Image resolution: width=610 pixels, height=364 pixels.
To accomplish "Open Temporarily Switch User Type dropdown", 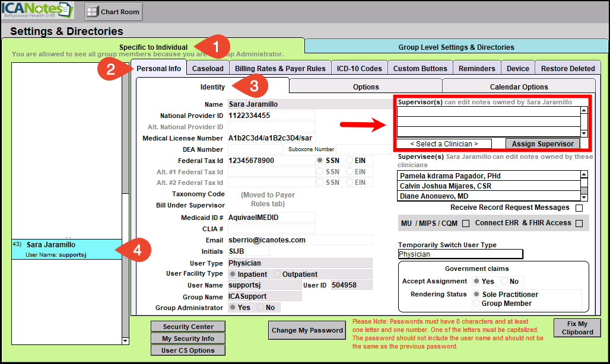I will pos(460,254).
